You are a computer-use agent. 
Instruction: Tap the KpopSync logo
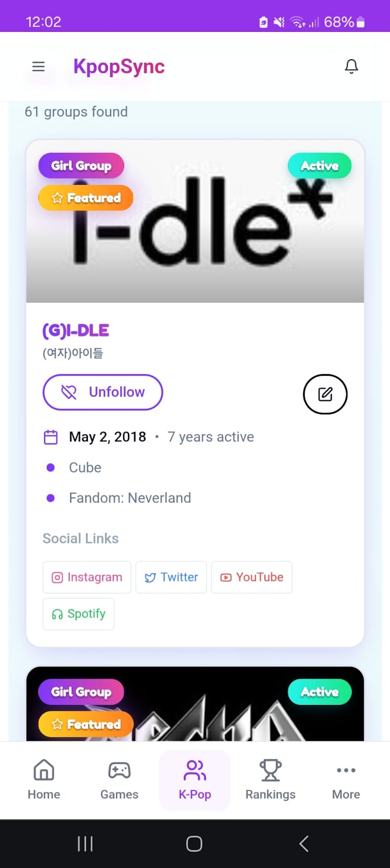pyautogui.click(x=119, y=67)
